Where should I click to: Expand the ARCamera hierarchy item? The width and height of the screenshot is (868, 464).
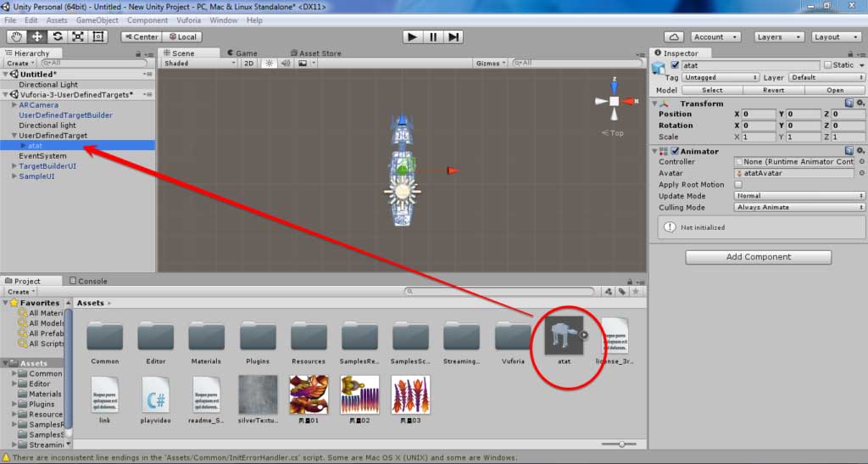click(x=14, y=104)
